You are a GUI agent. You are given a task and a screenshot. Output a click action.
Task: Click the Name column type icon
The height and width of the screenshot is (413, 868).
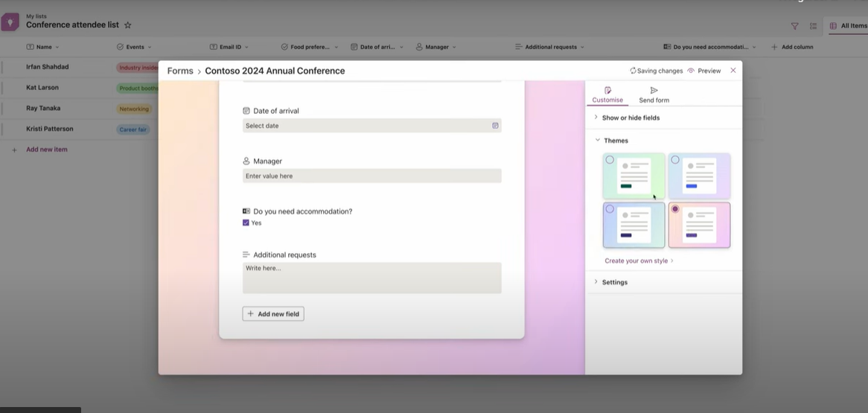pos(31,47)
